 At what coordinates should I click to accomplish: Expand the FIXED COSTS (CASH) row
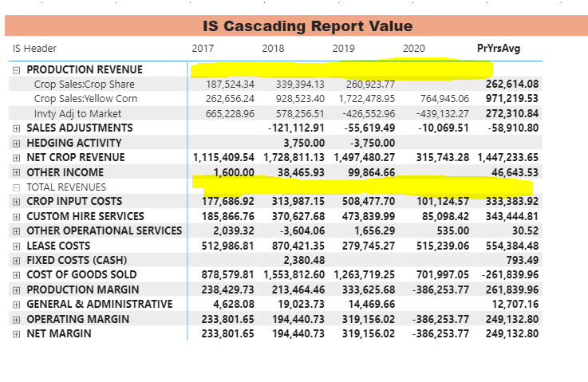pos(16,261)
